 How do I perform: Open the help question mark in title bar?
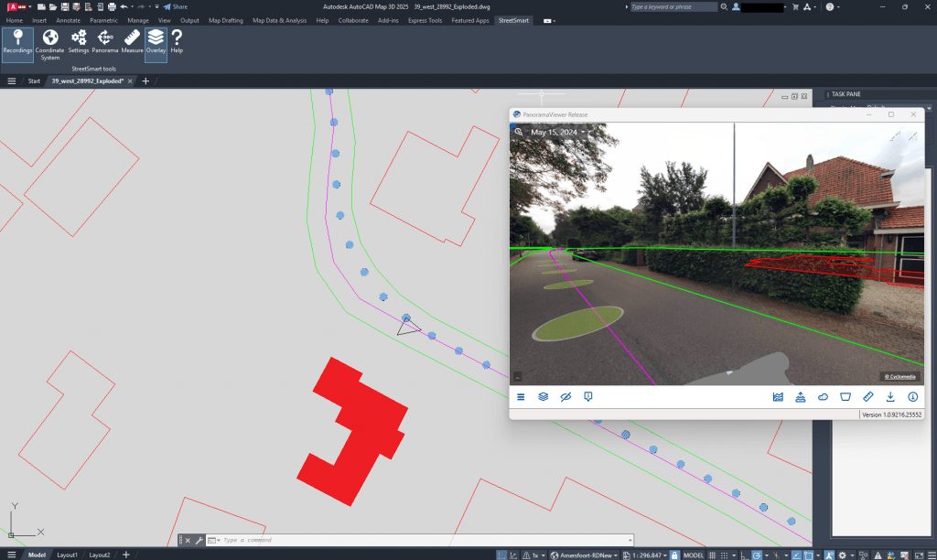[829, 6]
